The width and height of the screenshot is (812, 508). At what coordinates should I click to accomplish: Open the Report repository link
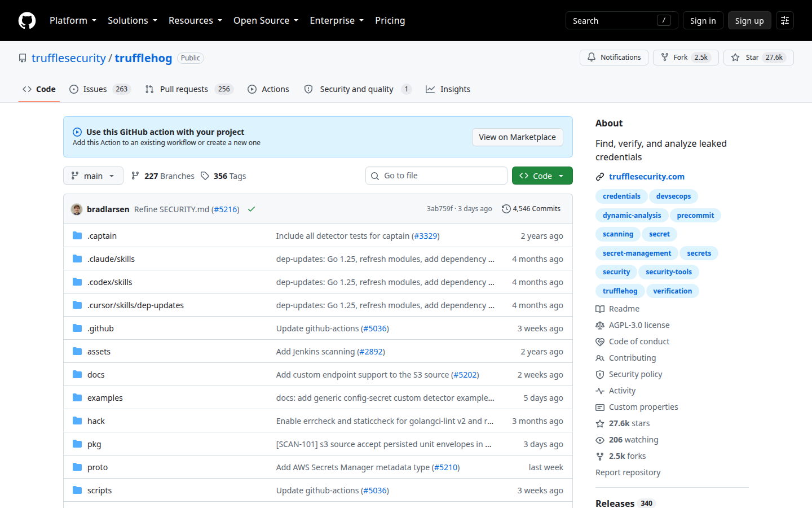point(628,472)
